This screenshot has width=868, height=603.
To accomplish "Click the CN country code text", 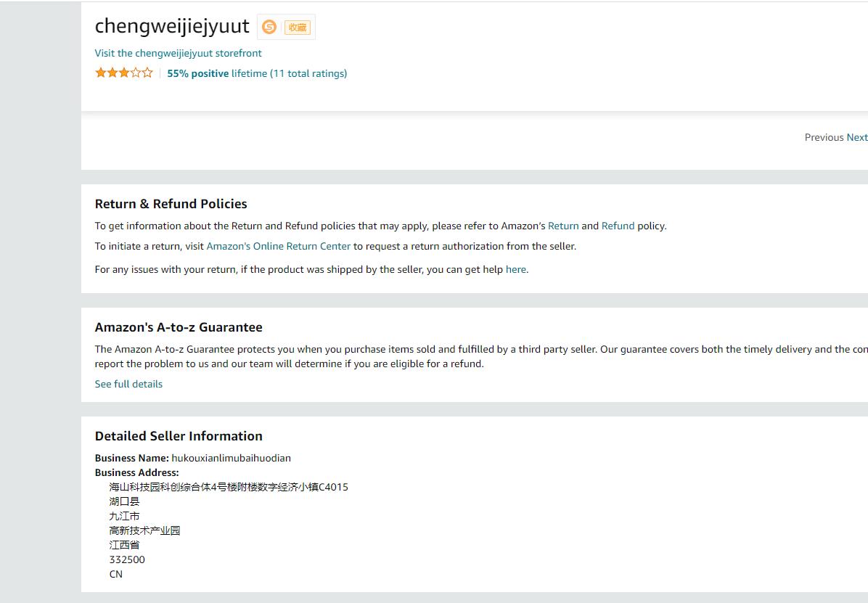I will point(116,574).
